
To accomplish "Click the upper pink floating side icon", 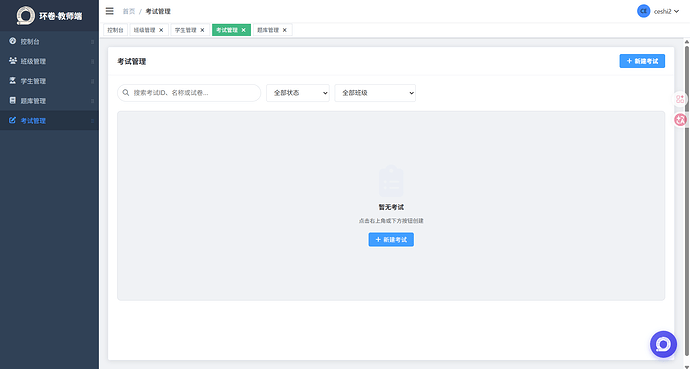I will click(x=680, y=99).
